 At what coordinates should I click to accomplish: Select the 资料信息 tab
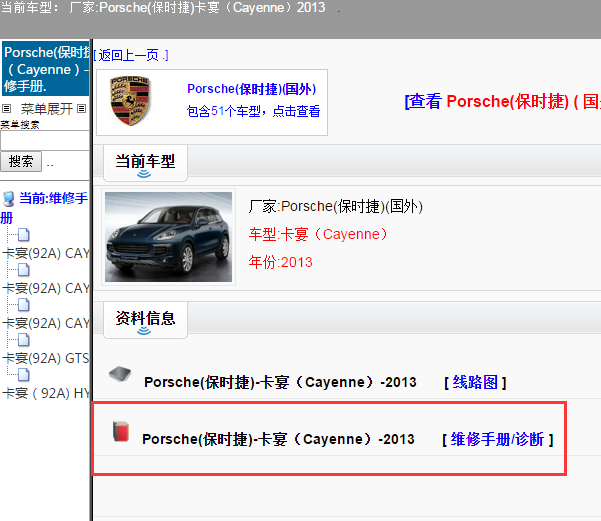145,319
